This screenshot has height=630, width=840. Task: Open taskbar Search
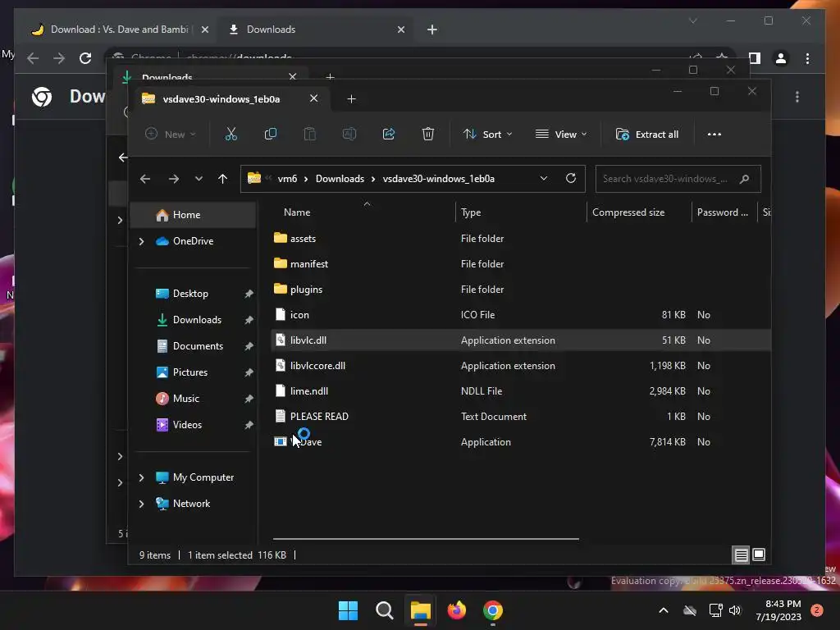pos(384,610)
